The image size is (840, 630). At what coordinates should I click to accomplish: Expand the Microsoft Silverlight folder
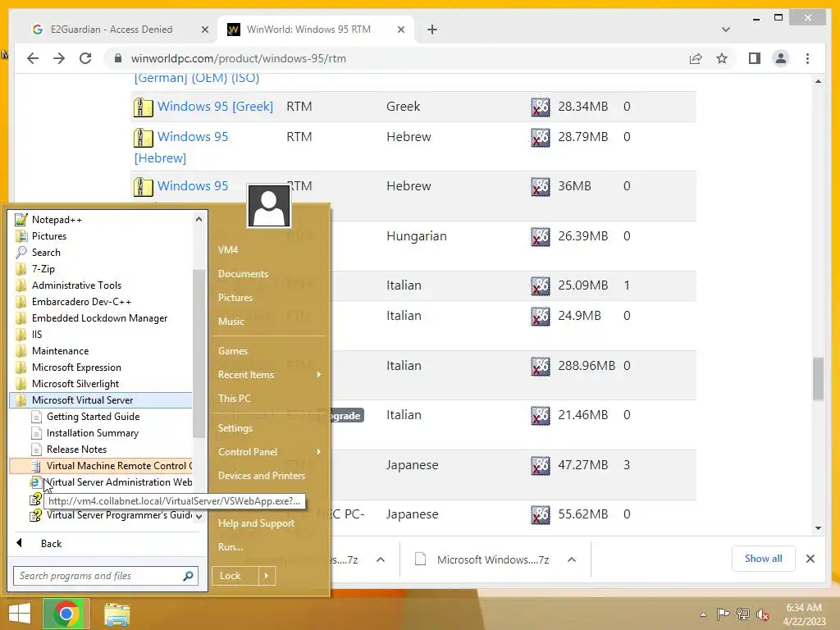pyautogui.click(x=75, y=384)
